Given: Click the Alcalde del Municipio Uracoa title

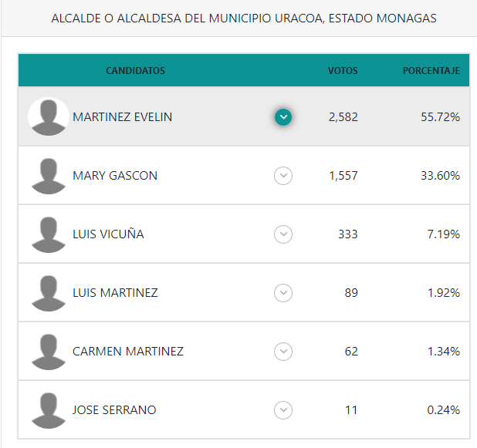Looking at the screenshot, I should click(244, 19).
